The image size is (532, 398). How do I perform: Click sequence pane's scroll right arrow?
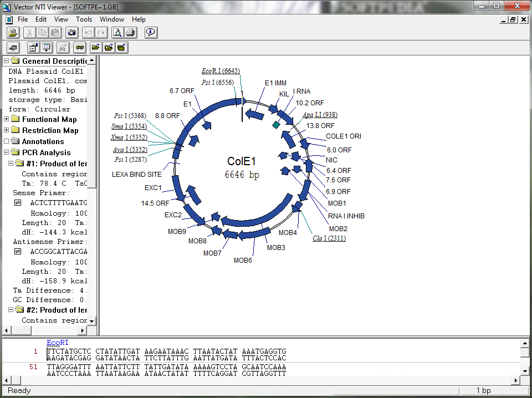[516, 380]
